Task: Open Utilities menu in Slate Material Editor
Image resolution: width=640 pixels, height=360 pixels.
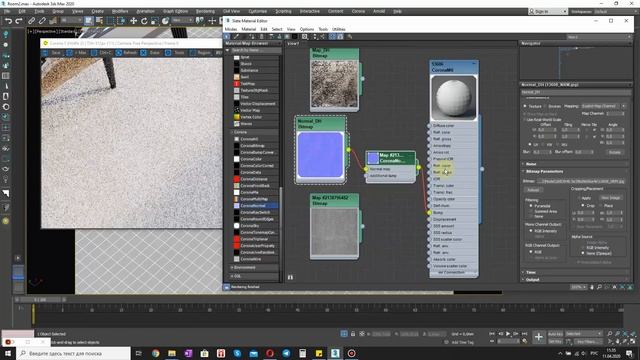Action: tap(339, 29)
